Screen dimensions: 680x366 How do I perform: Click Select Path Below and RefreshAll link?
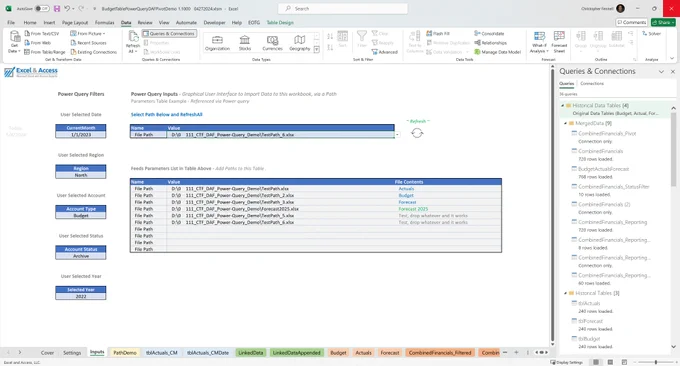point(167,114)
